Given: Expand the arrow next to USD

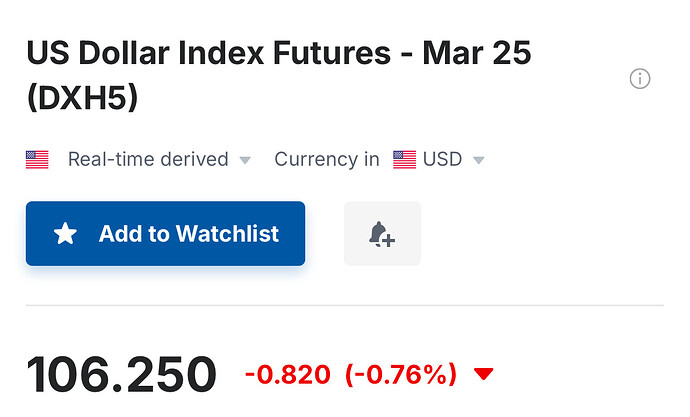Looking at the screenshot, I should click(478, 160).
